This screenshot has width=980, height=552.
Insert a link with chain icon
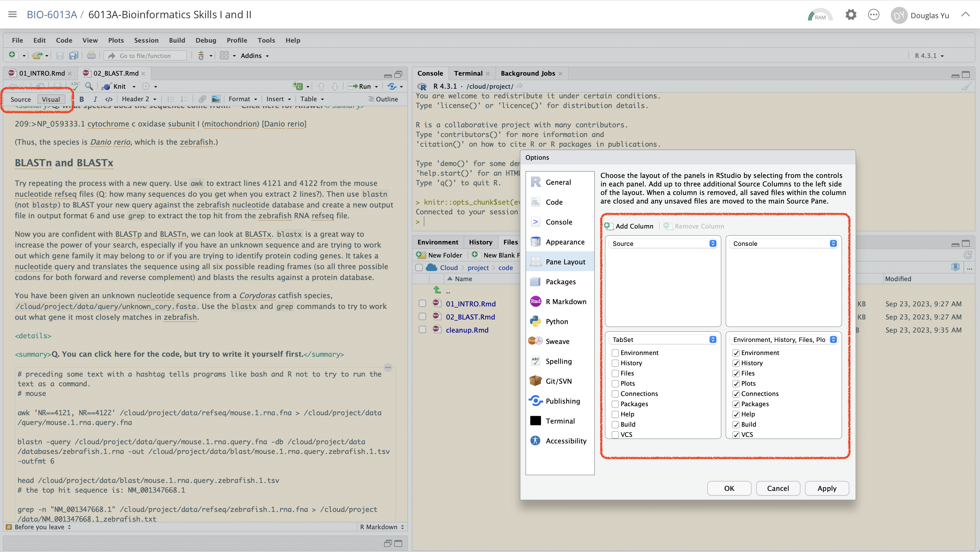pos(202,99)
